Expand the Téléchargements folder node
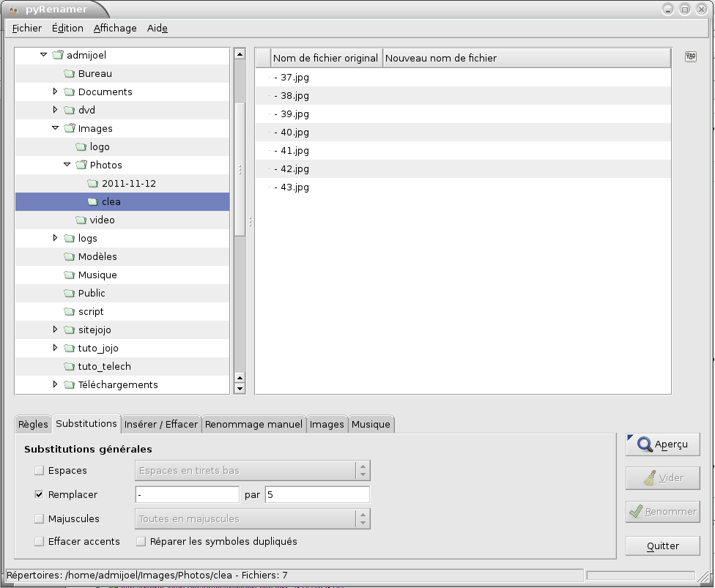715x588 pixels. pos(55,384)
